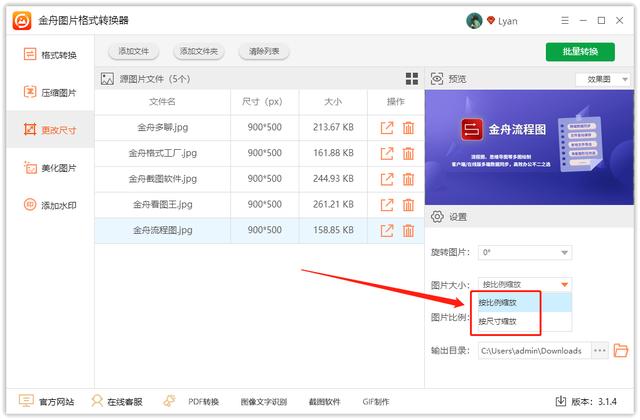This screenshot has width=640, height=420.
Task: Open the 旋转图片 rotation dropdown
Action: tap(525, 253)
